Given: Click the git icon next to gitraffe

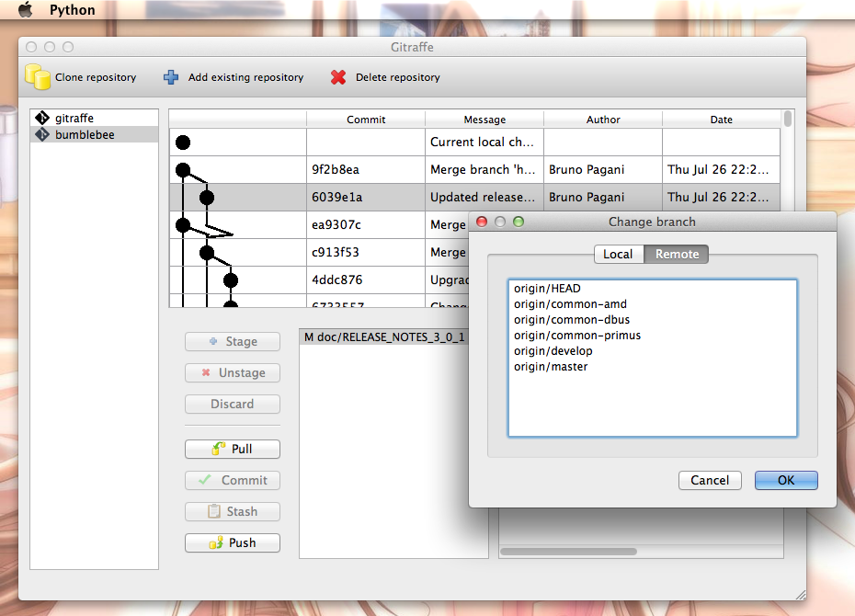Looking at the screenshot, I should click(42, 118).
